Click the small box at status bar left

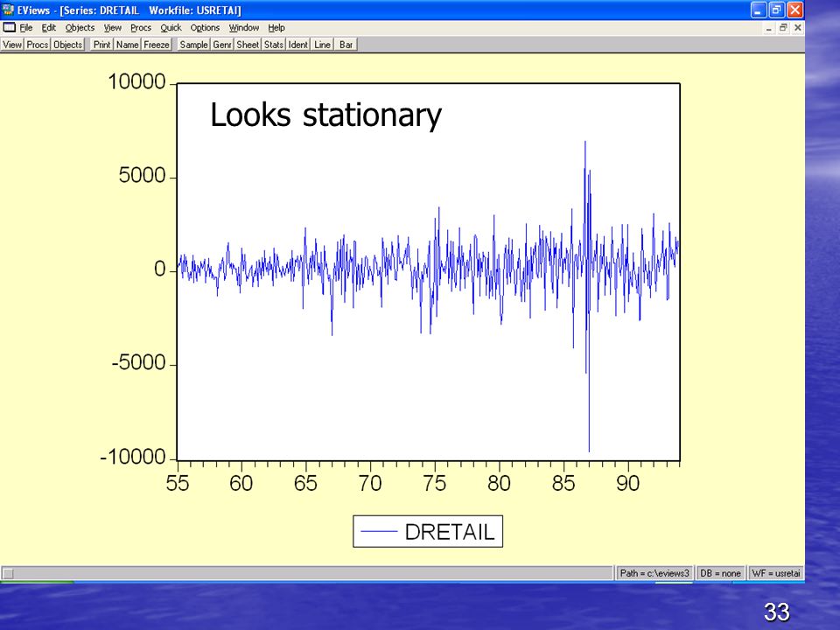[x=8, y=574]
